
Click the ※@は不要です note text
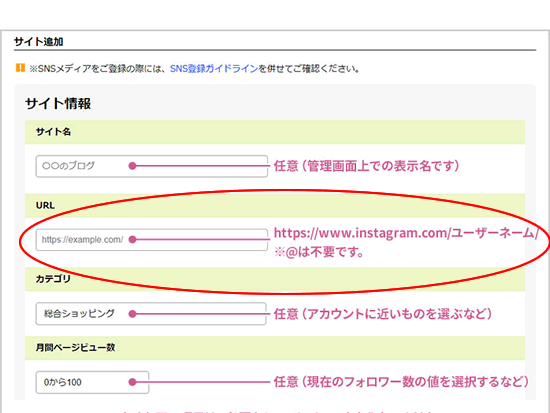tap(318, 252)
